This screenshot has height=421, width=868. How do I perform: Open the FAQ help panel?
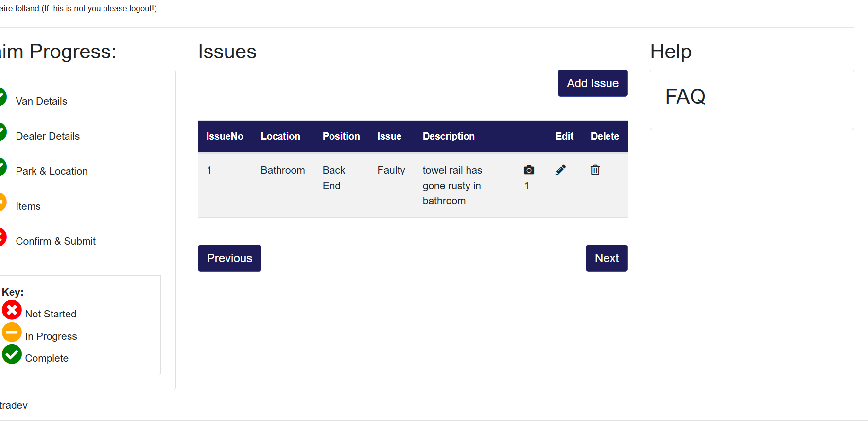685,97
